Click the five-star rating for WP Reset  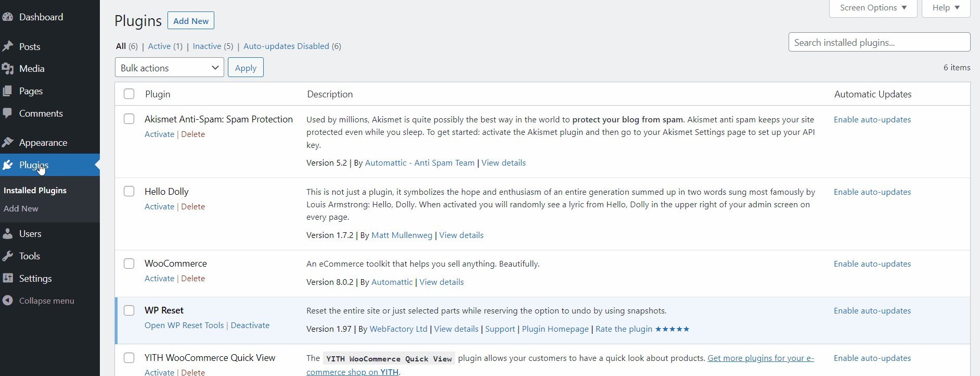[x=672, y=329]
